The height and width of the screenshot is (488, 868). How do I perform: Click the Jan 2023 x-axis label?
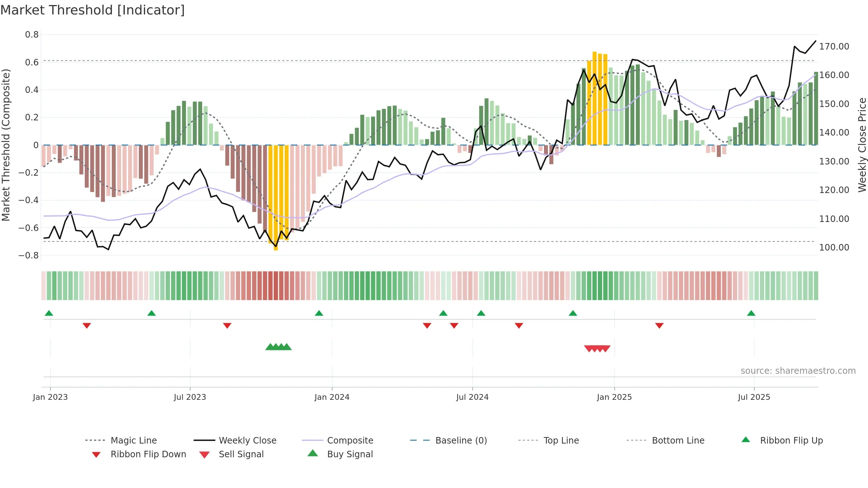[x=50, y=397]
